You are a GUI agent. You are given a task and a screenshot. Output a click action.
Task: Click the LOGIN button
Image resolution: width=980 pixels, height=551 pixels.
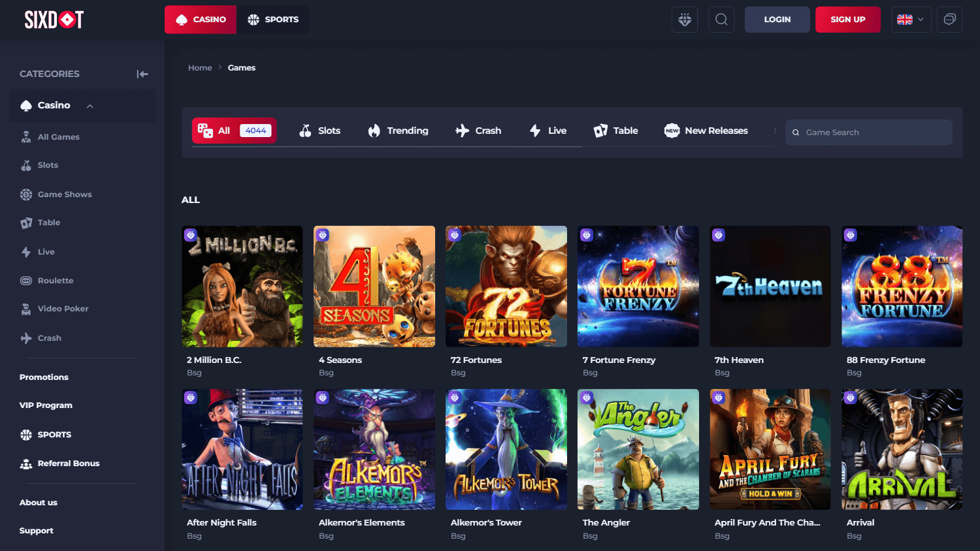coord(777,20)
